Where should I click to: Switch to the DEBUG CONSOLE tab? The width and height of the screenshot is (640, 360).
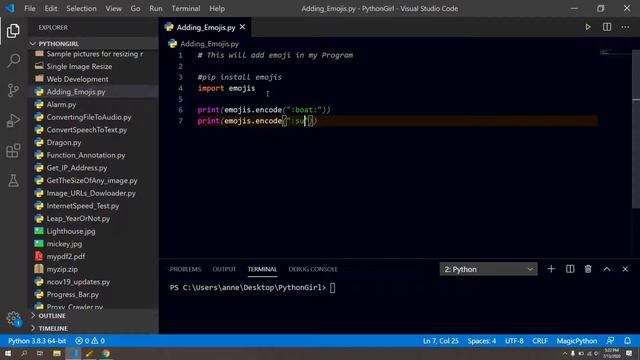[313, 269]
